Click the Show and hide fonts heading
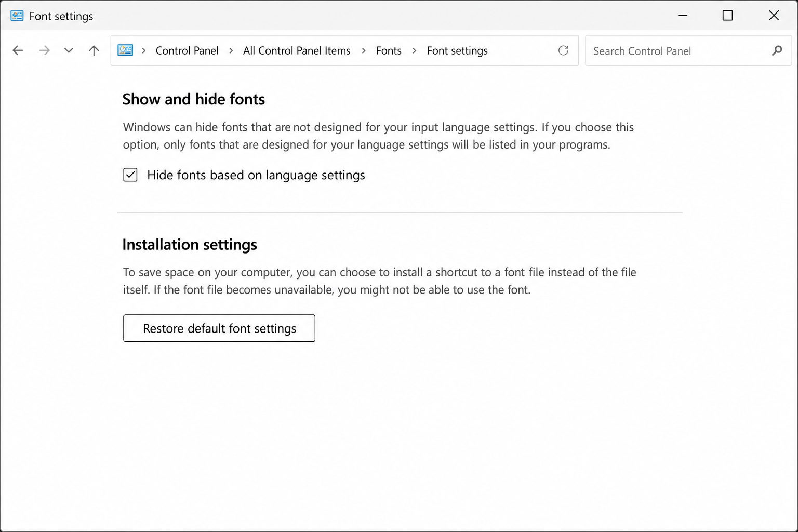798x532 pixels. (x=194, y=99)
